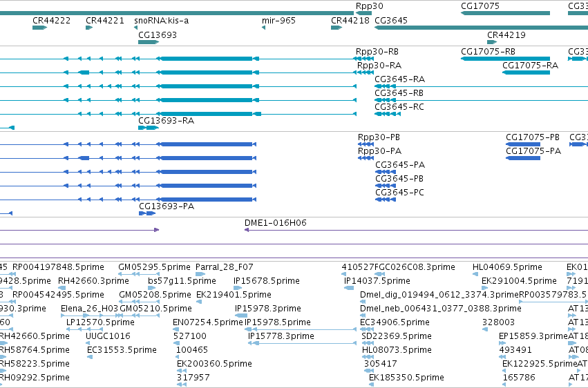Click the CG13693-RA transcript
The height and width of the screenshot is (388, 588).
click(149, 128)
